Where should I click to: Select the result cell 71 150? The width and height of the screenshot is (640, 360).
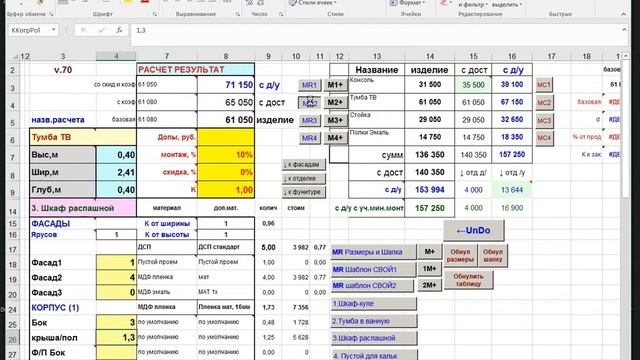coord(226,85)
